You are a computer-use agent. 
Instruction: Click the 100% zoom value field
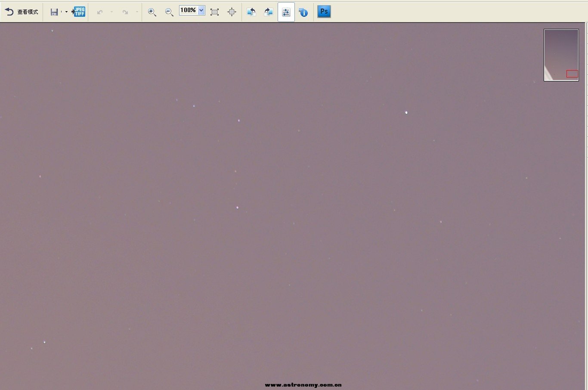coord(188,10)
